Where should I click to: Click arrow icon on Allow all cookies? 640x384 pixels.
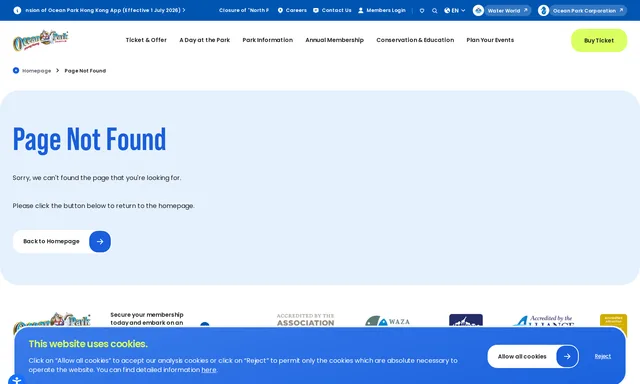coord(567,356)
